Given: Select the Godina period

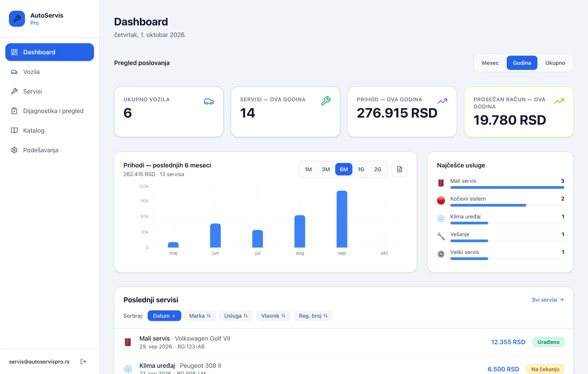Looking at the screenshot, I should [522, 63].
